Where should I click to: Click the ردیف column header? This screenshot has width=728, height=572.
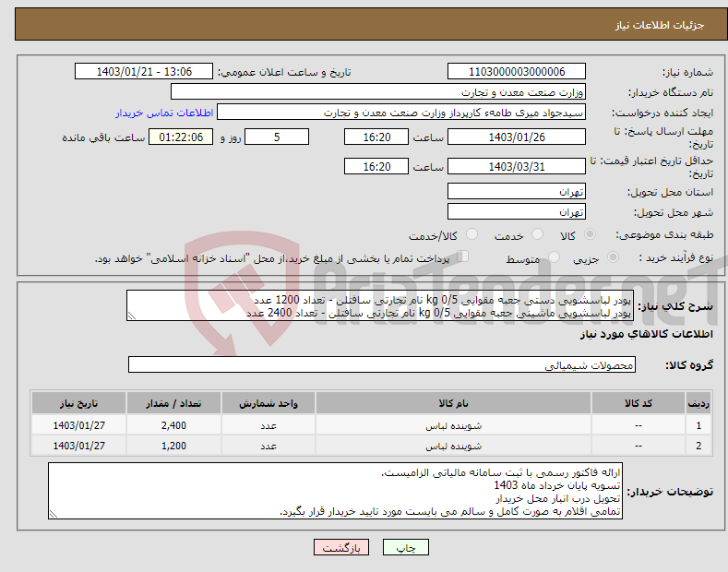[698, 403]
